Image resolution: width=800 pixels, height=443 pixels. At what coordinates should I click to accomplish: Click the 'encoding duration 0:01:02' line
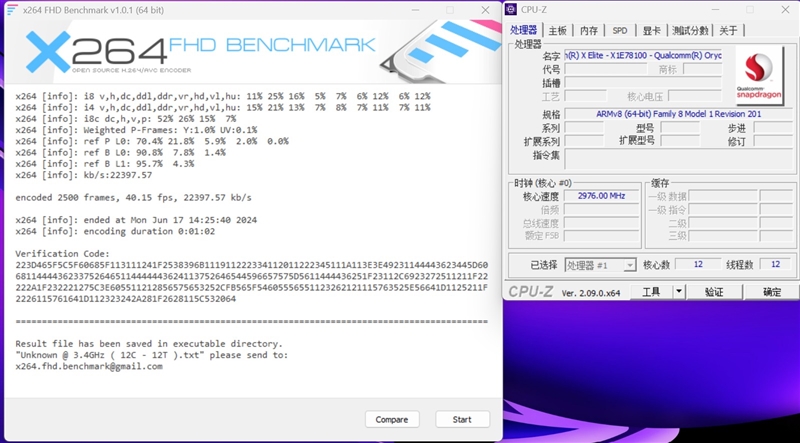(x=115, y=231)
